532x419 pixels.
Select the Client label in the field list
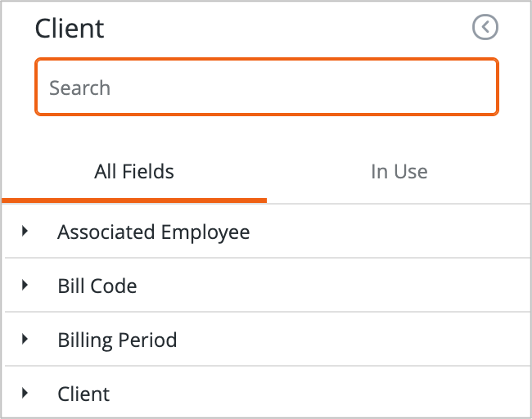83,394
